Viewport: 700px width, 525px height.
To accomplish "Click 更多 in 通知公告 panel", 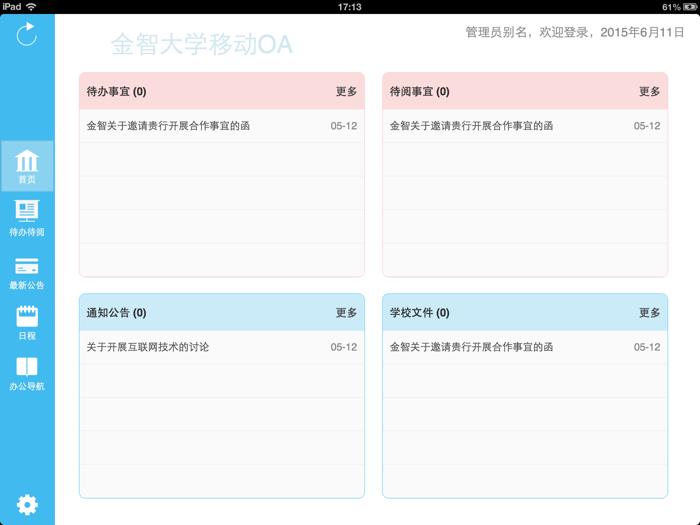I will (346, 312).
